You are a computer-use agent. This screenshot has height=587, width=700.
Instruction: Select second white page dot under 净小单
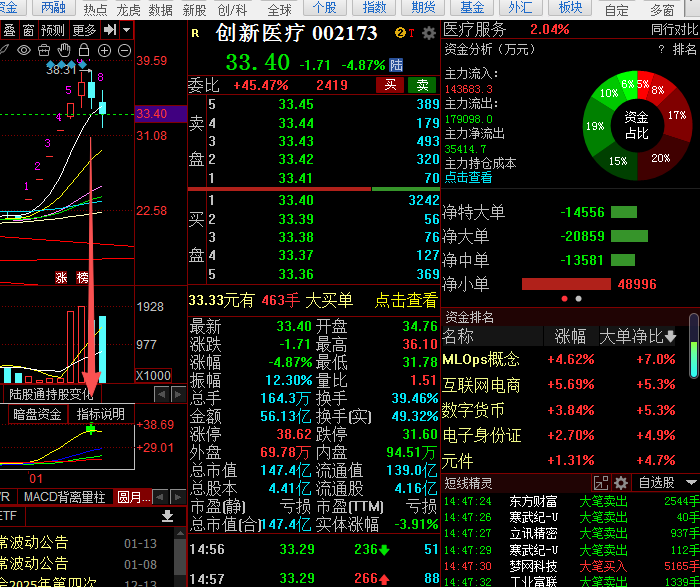579,299
